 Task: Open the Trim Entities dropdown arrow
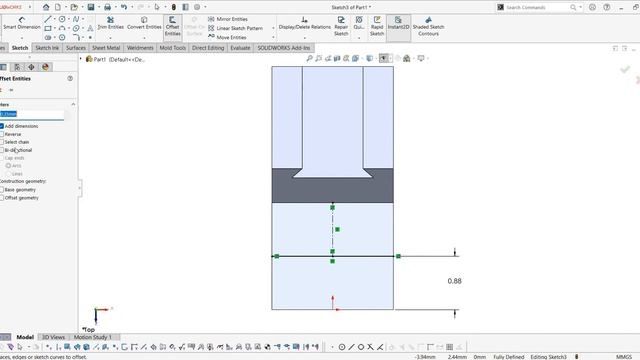coord(111,38)
